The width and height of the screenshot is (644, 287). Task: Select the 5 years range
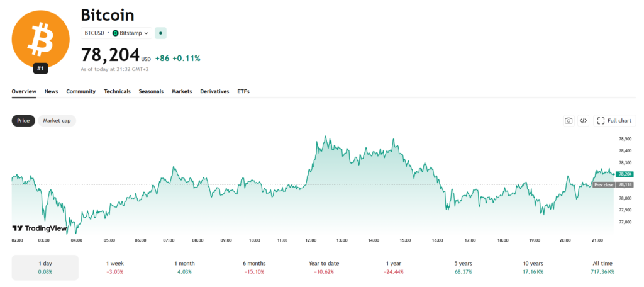click(464, 267)
